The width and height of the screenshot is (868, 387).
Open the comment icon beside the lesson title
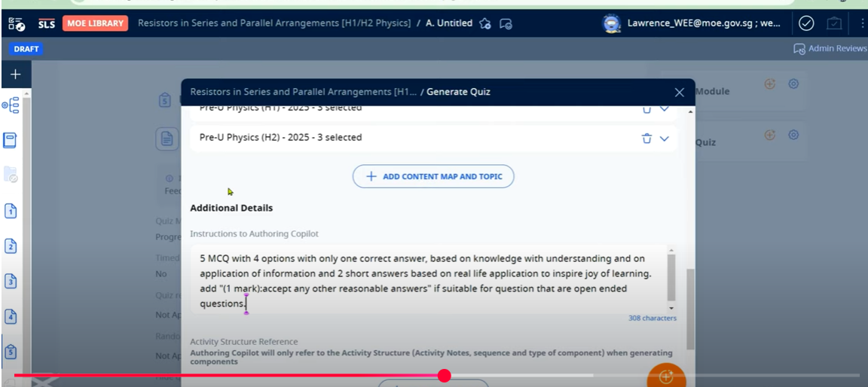tap(506, 24)
